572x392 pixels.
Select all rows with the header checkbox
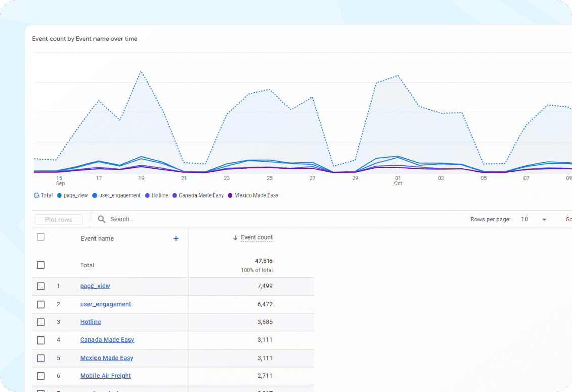coord(41,236)
